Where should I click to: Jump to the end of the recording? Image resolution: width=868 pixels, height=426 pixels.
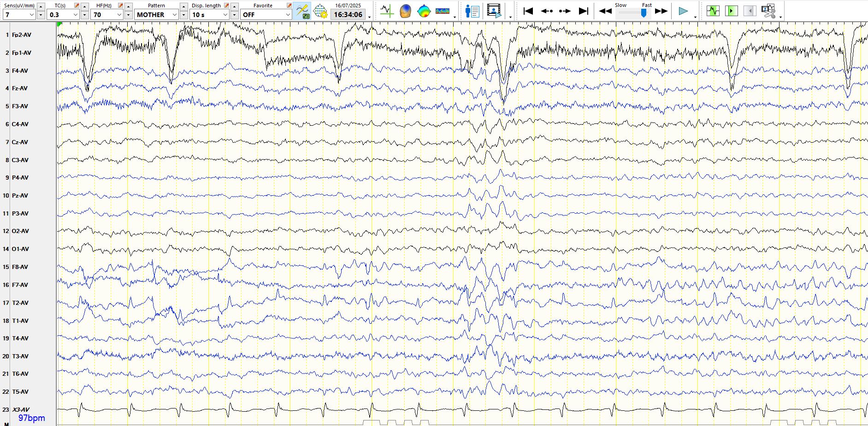tap(584, 11)
